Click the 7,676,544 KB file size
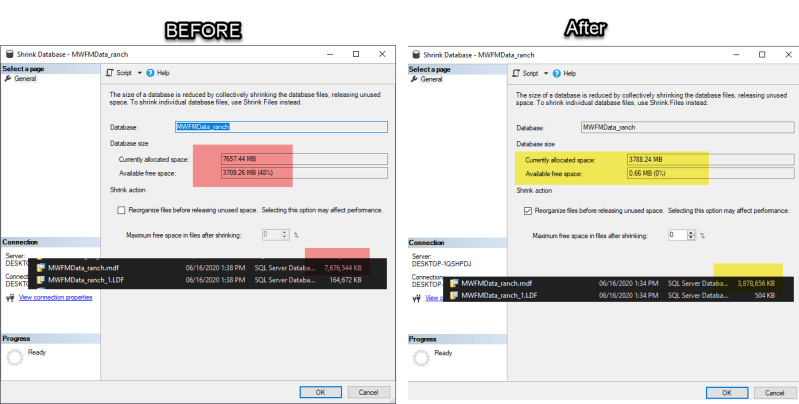Image resolution: width=799 pixels, height=404 pixels. (343, 267)
